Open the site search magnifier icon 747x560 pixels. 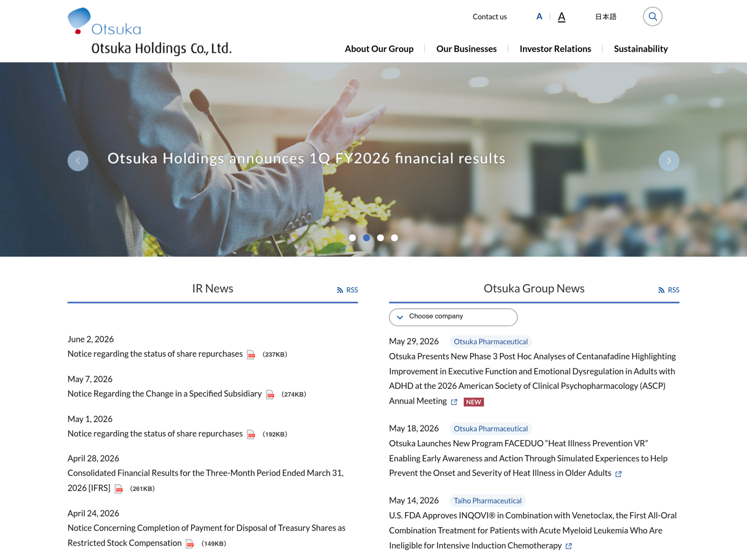[653, 17]
